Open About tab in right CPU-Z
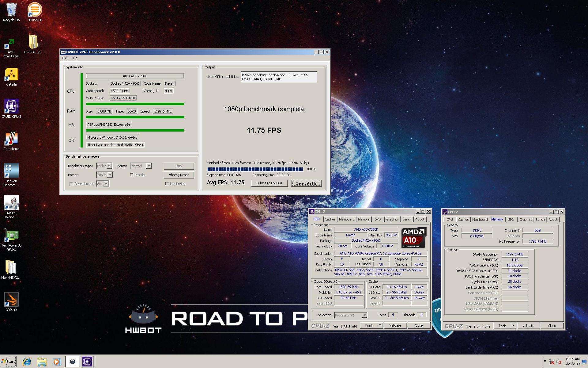This screenshot has width=588, height=368. tap(553, 220)
